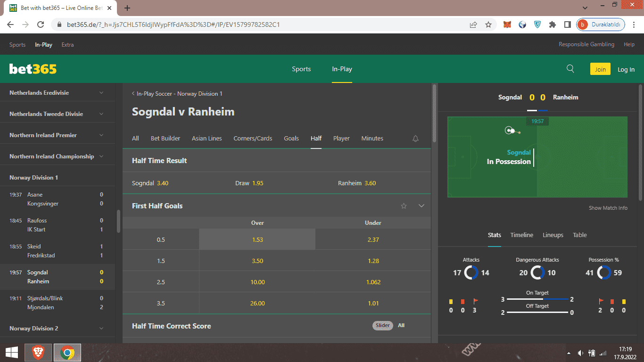Open Asane v Kongsvinger match
The image size is (644, 362).
[57, 199]
